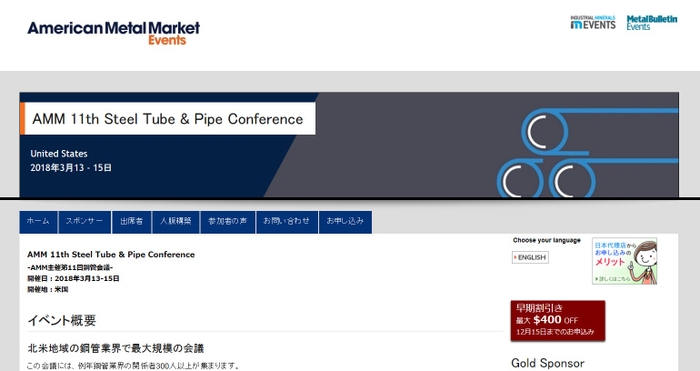
Task: Open the Metal Bulletin Events logo
Action: [651, 23]
